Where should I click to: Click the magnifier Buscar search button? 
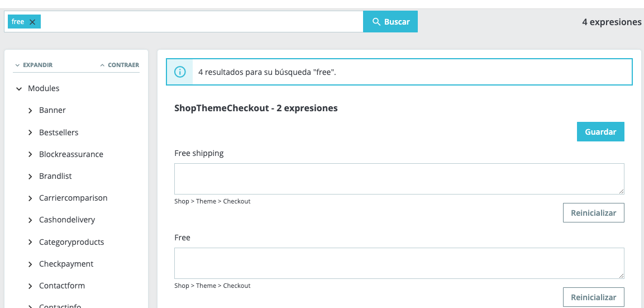pos(390,22)
